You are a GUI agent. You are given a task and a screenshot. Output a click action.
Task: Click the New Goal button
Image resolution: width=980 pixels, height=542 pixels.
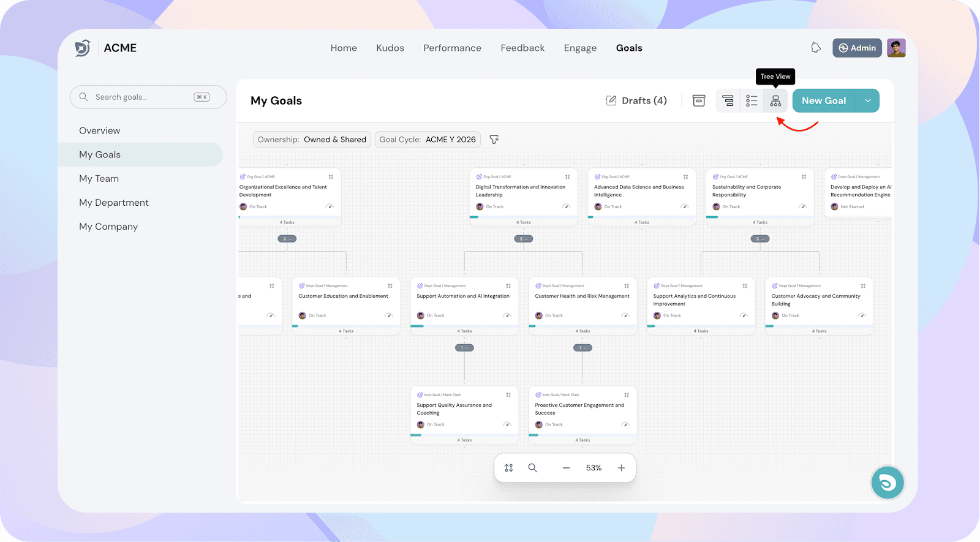point(824,101)
